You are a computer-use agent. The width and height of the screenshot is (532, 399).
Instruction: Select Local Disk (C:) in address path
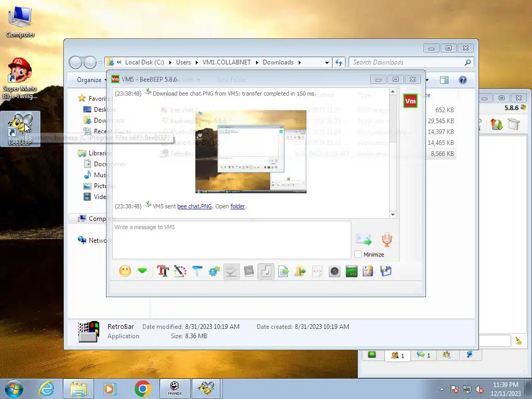pyautogui.click(x=144, y=62)
